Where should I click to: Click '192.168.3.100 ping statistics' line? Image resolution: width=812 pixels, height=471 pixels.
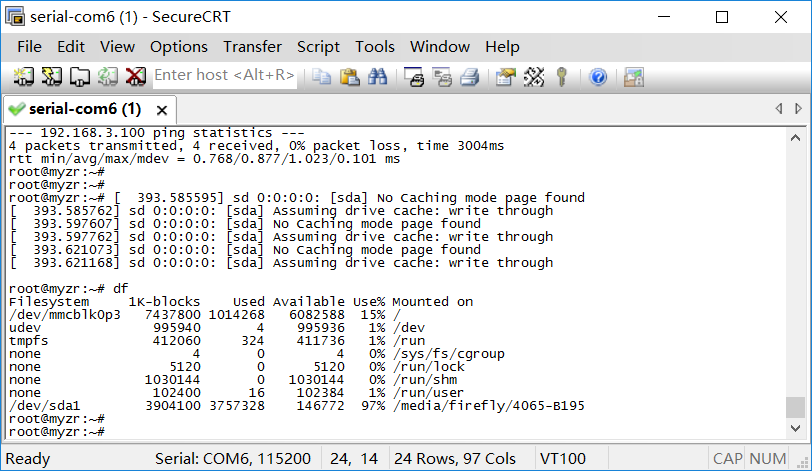(x=156, y=133)
